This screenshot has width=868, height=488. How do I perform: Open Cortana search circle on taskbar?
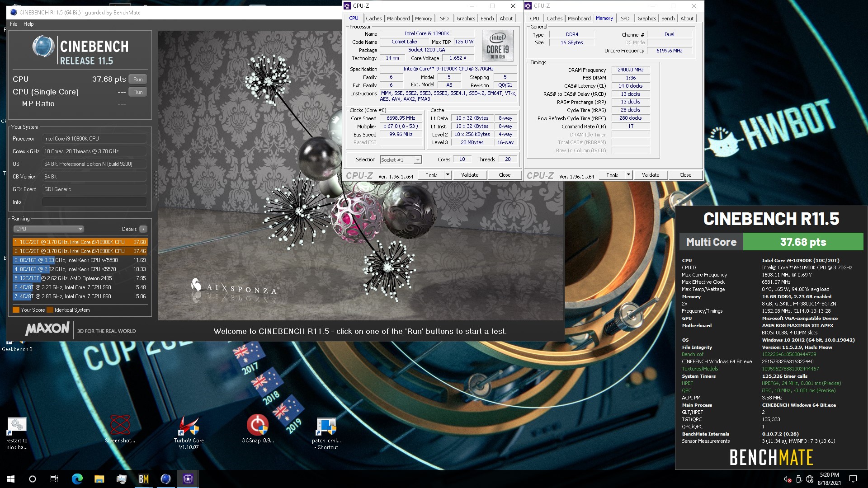33,479
